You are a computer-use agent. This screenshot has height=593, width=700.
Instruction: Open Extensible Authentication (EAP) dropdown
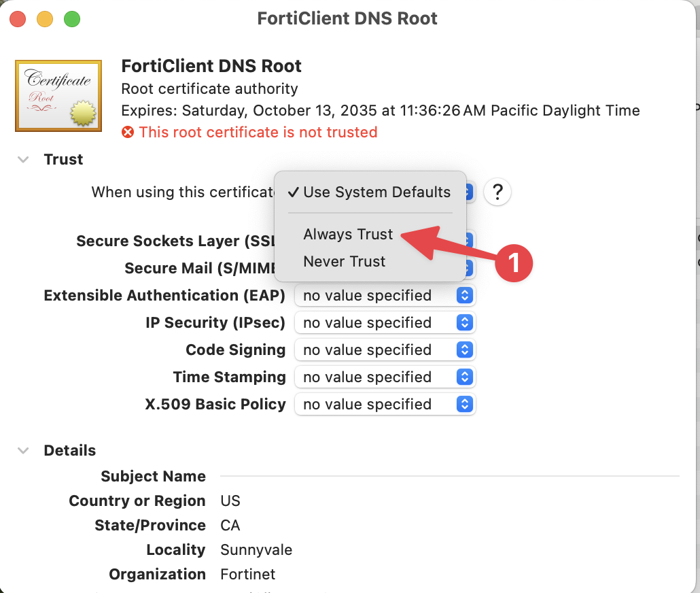point(385,295)
